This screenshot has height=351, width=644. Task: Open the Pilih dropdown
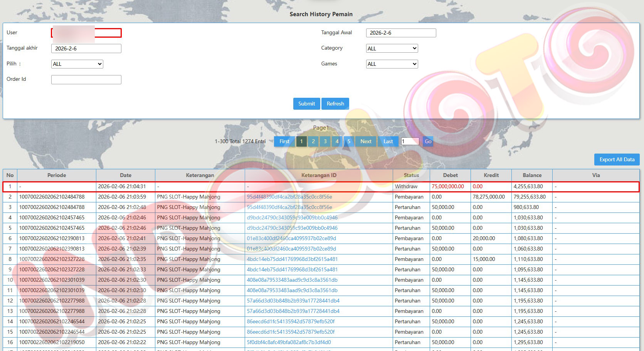pos(77,64)
